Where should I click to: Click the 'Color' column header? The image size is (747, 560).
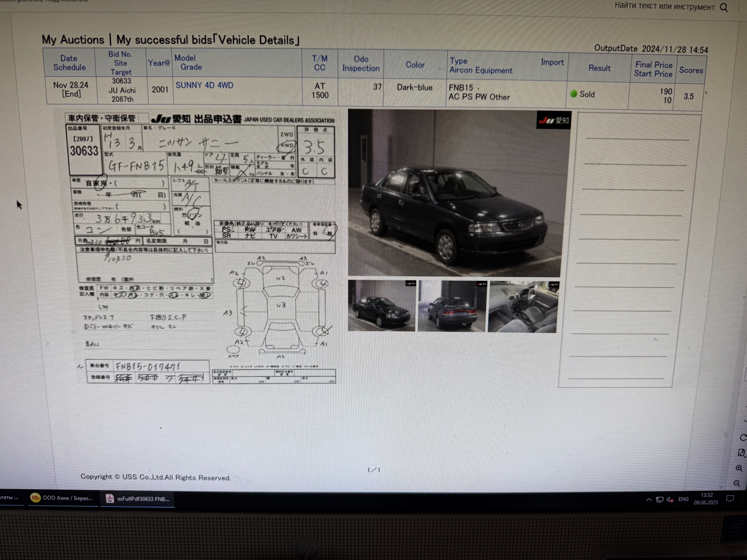coord(415,65)
